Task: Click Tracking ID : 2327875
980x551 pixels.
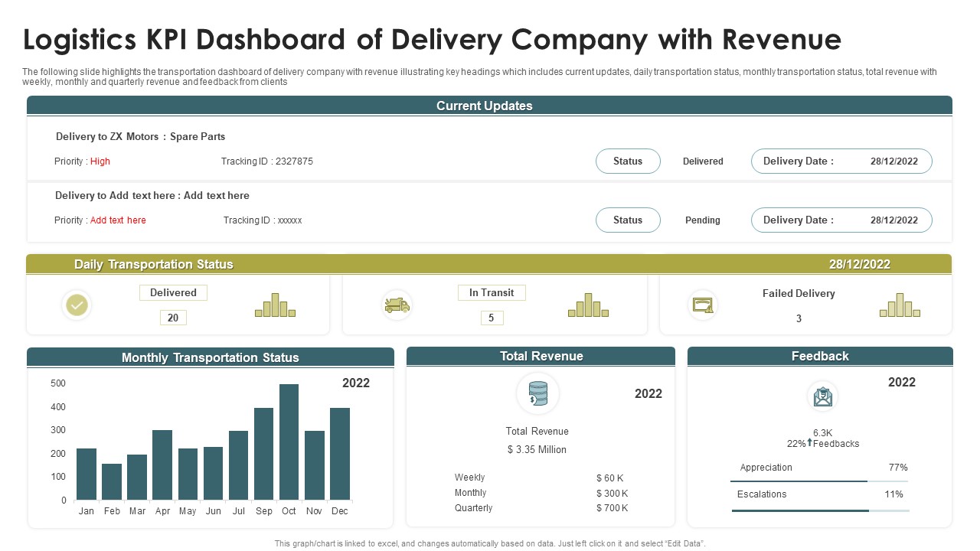Action: pyautogui.click(x=267, y=161)
